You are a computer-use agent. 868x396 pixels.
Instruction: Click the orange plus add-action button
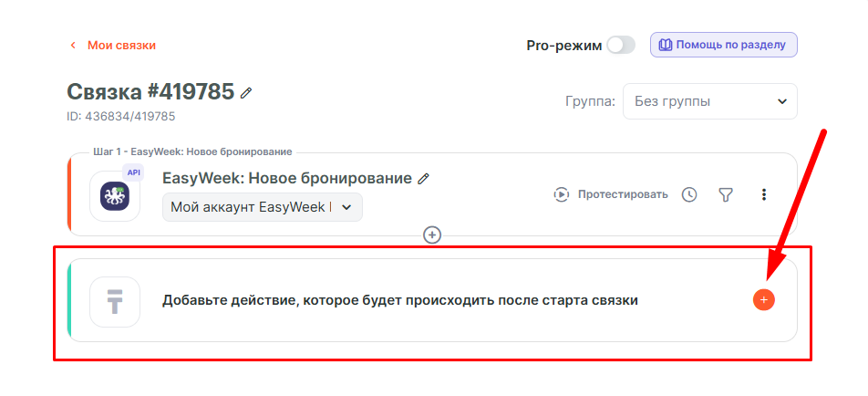click(x=764, y=299)
